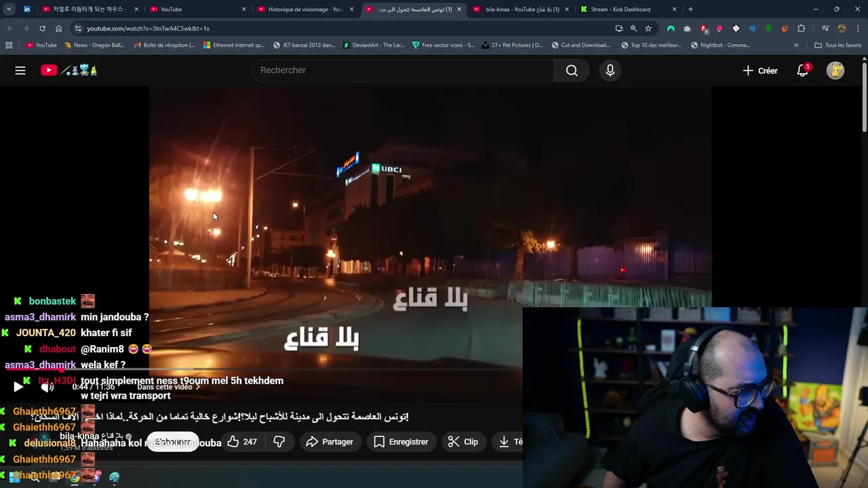
Task: Open the Chrome profile avatar
Action: (842, 28)
